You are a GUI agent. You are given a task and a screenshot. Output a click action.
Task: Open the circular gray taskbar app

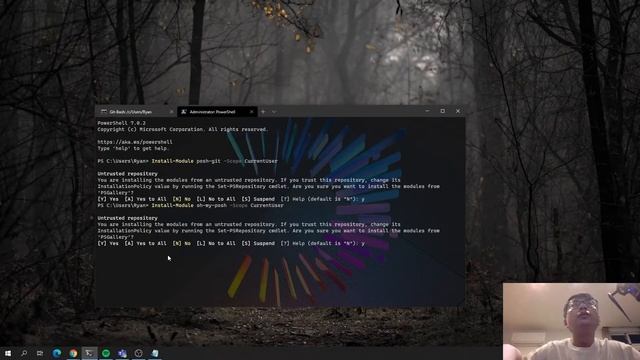coord(138,353)
